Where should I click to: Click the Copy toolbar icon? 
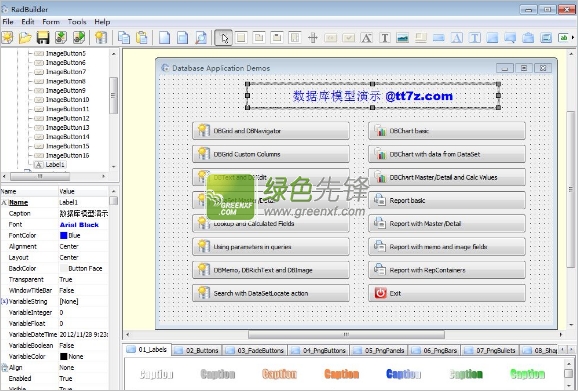point(124,38)
